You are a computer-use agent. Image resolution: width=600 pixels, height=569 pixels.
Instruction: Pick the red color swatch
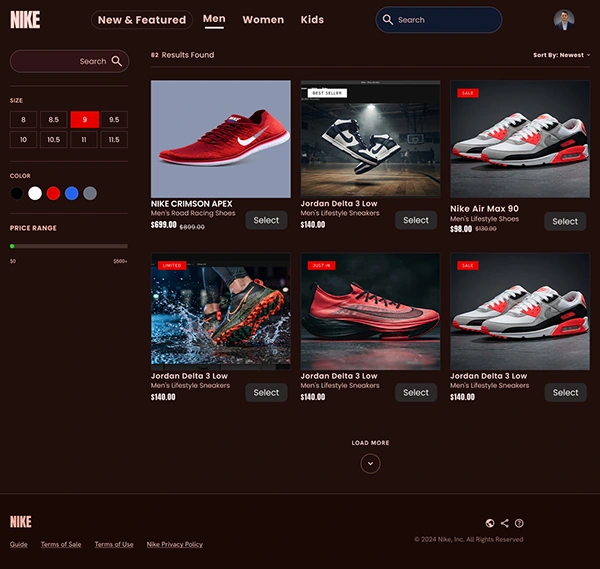(53, 193)
